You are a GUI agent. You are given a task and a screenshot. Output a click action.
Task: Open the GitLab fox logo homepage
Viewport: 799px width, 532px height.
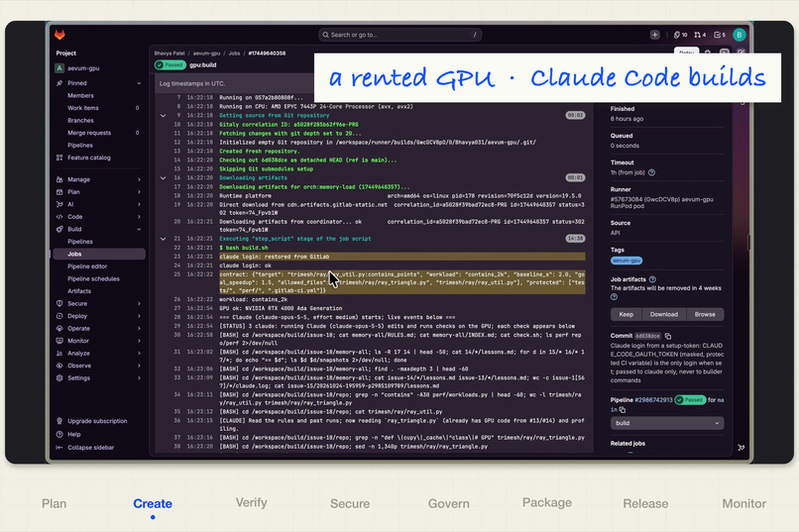point(60,35)
